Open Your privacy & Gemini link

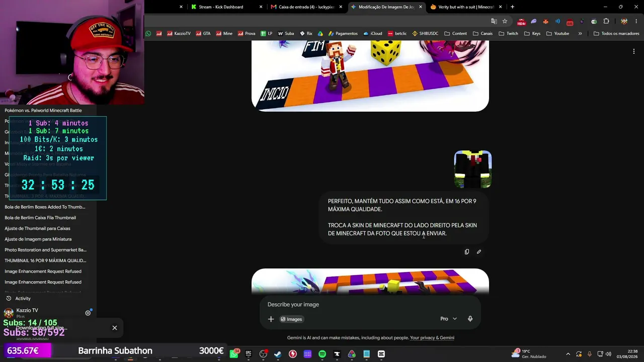pyautogui.click(x=432, y=338)
